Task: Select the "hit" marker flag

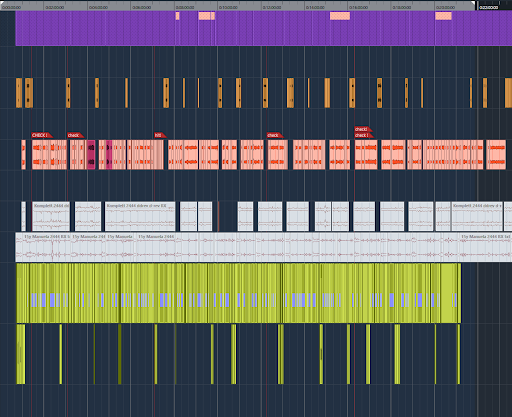Action: pyautogui.click(x=160, y=135)
